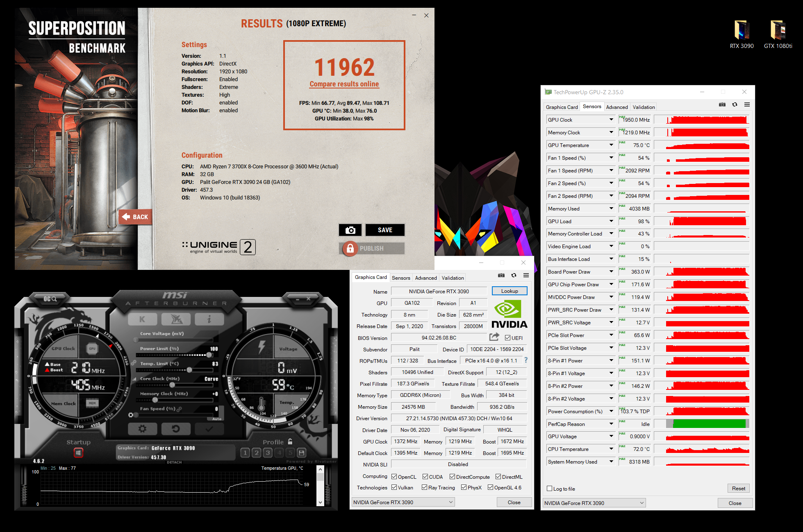Click the Superposition screenshot camera button
Image resolution: width=803 pixels, height=532 pixels.
click(x=350, y=230)
